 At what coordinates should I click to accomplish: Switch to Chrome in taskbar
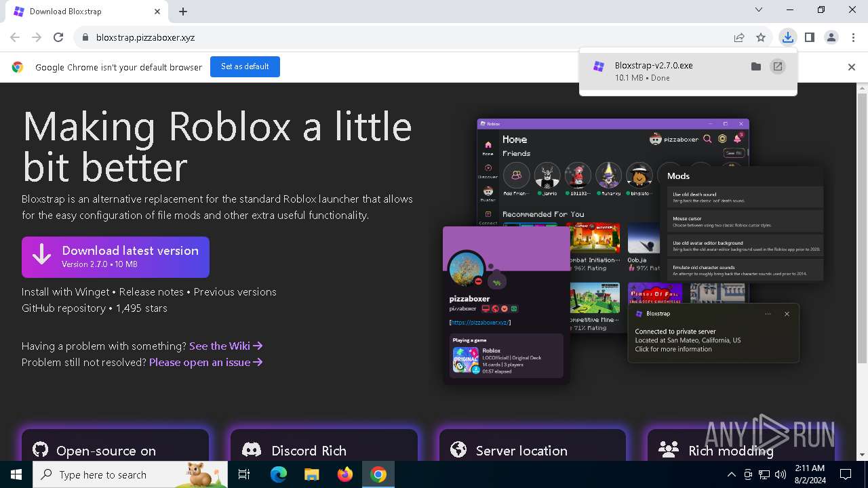(x=378, y=474)
